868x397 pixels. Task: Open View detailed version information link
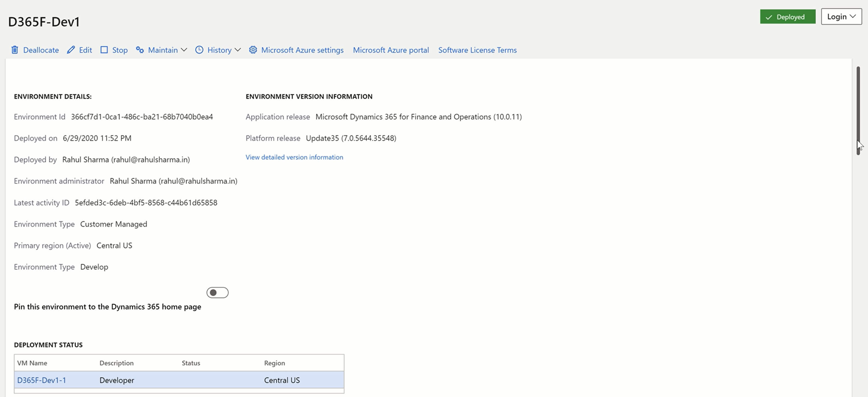tap(294, 157)
